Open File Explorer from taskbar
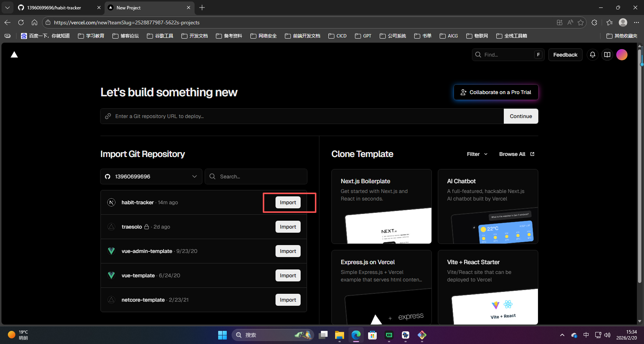 [x=340, y=335]
